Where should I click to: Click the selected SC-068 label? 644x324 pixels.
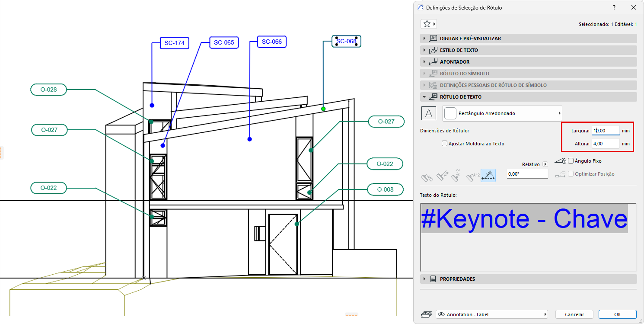click(x=346, y=41)
